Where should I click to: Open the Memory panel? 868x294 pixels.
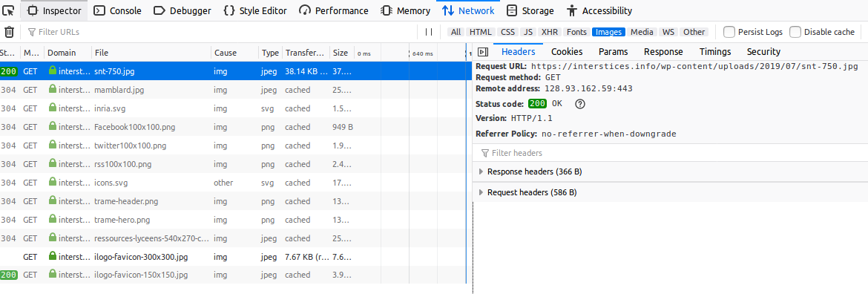coord(406,10)
